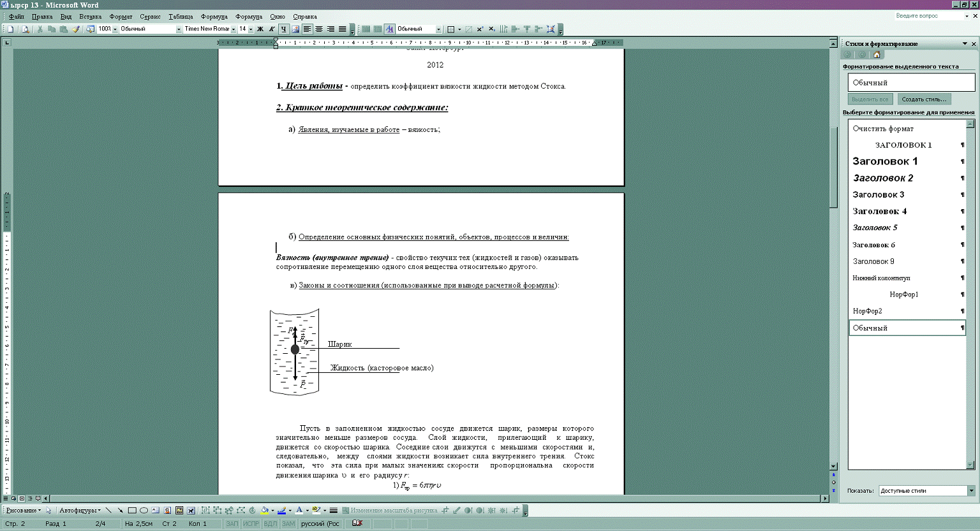Open the Стили и форматирование pane menu arrow

tap(965, 43)
